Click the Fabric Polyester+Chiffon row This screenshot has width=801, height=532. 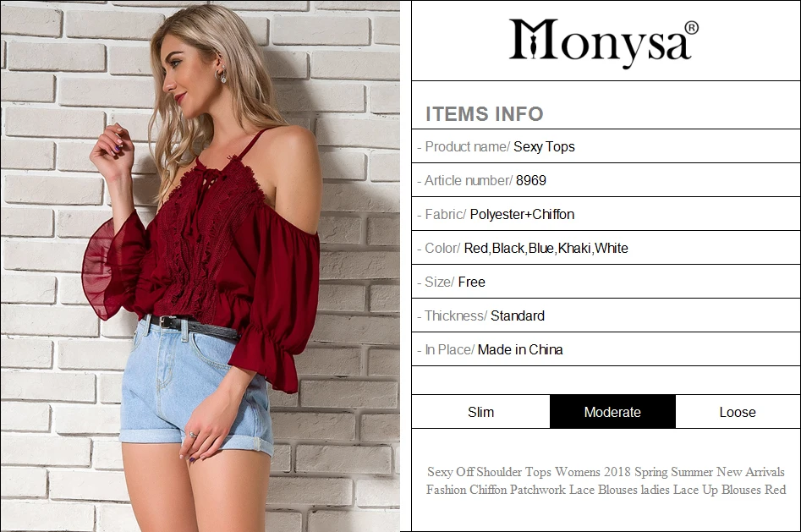(x=606, y=214)
